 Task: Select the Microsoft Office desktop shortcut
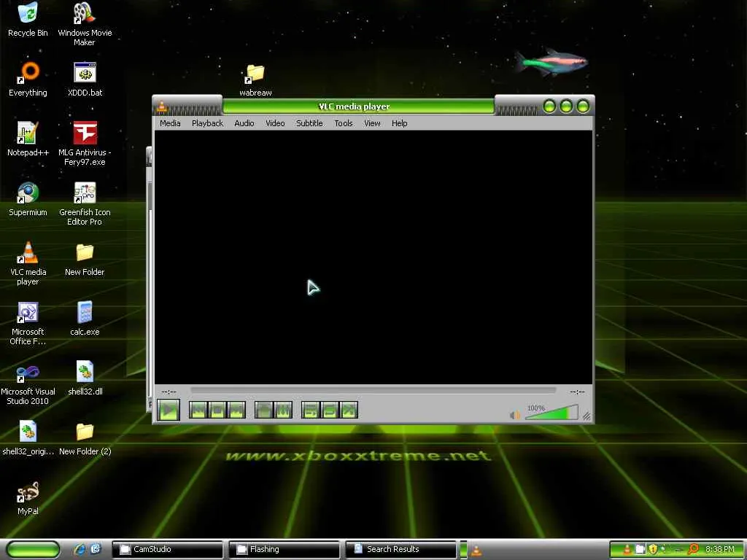point(28,323)
